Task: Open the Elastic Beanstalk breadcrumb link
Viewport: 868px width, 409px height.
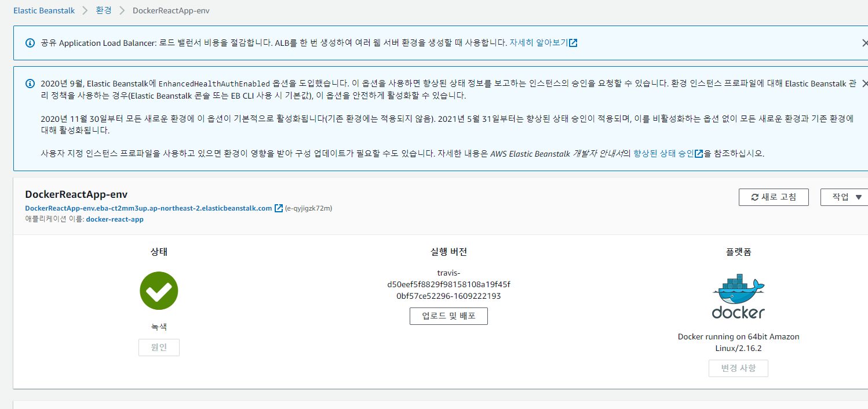Action: click(x=44, y=10)
